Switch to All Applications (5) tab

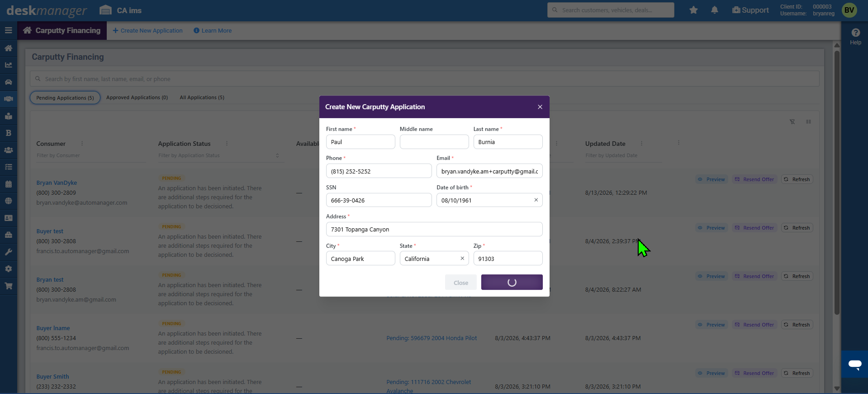202,97
